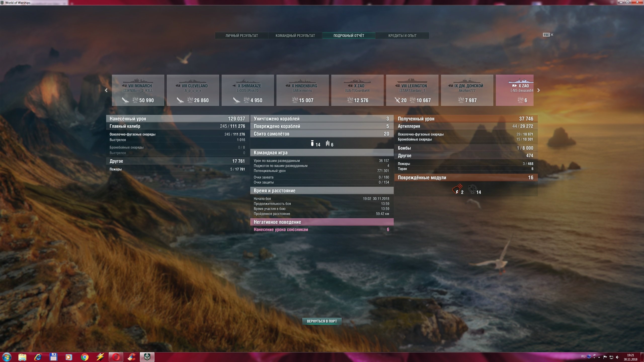This screenshot has height=362, width=644.
Task: Click the Командная игра section header
Action: coord(322,153)
